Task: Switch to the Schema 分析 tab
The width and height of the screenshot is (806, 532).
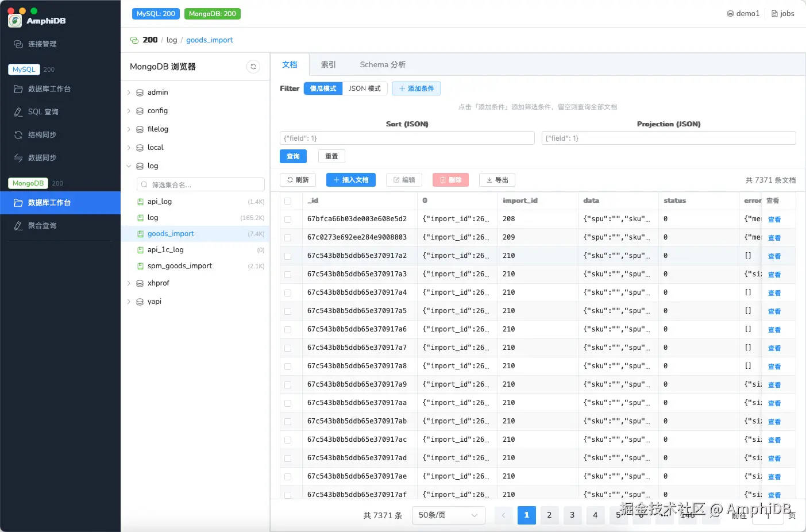Action: [x=383, y=65]
